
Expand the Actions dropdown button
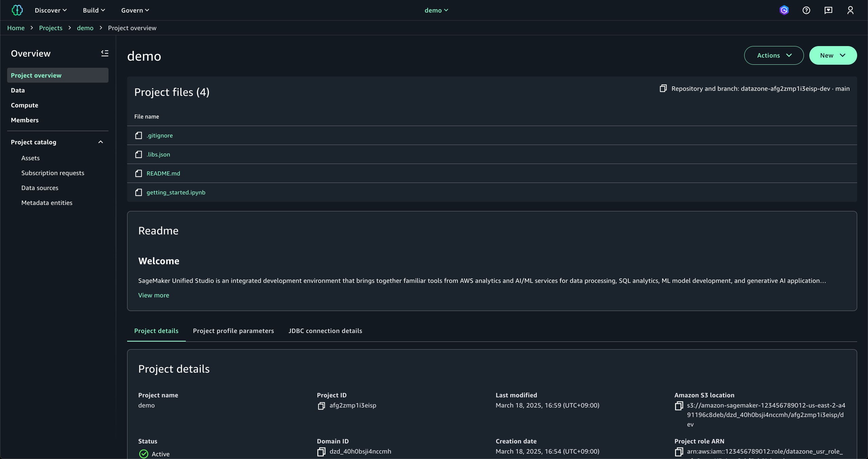point(774,55)
